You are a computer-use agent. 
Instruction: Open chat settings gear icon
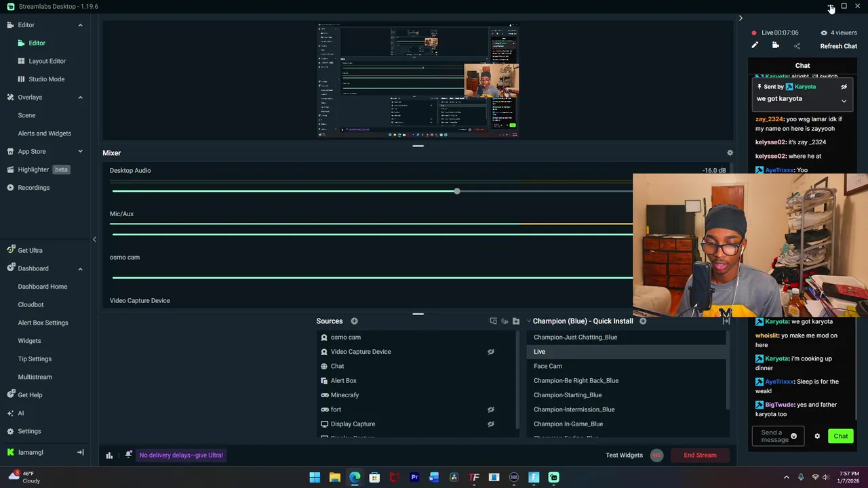coord(817,436)
